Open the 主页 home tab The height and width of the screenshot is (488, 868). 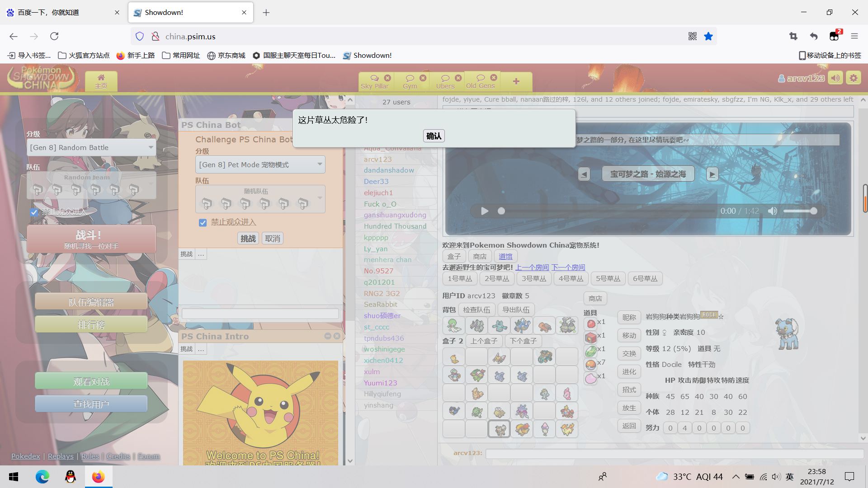[101, 81]
